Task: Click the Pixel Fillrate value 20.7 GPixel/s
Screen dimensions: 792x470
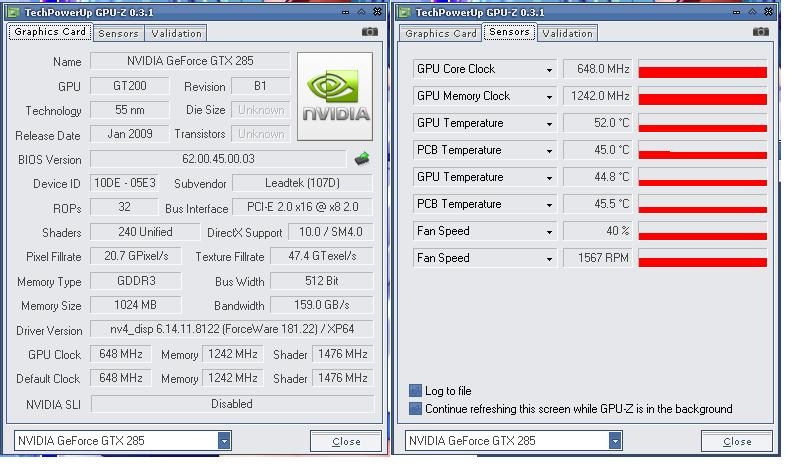Action: click(136, 256)
